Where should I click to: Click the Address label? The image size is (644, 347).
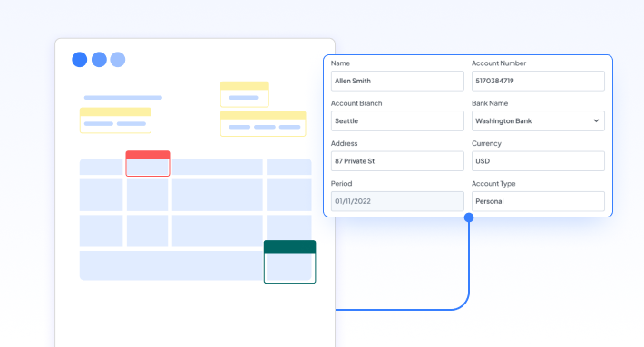[x=344, y=143]
